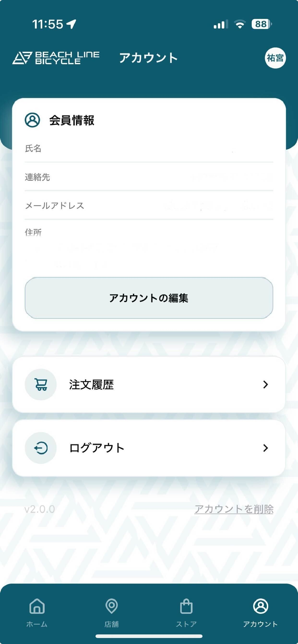Open the 注文履歴 order history row

pos(149,385)
